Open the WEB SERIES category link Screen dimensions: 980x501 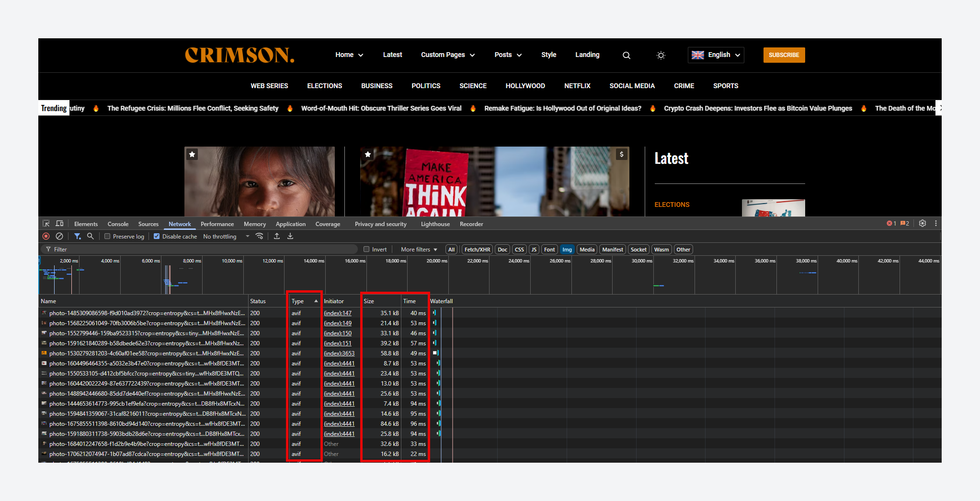point(269,86)
